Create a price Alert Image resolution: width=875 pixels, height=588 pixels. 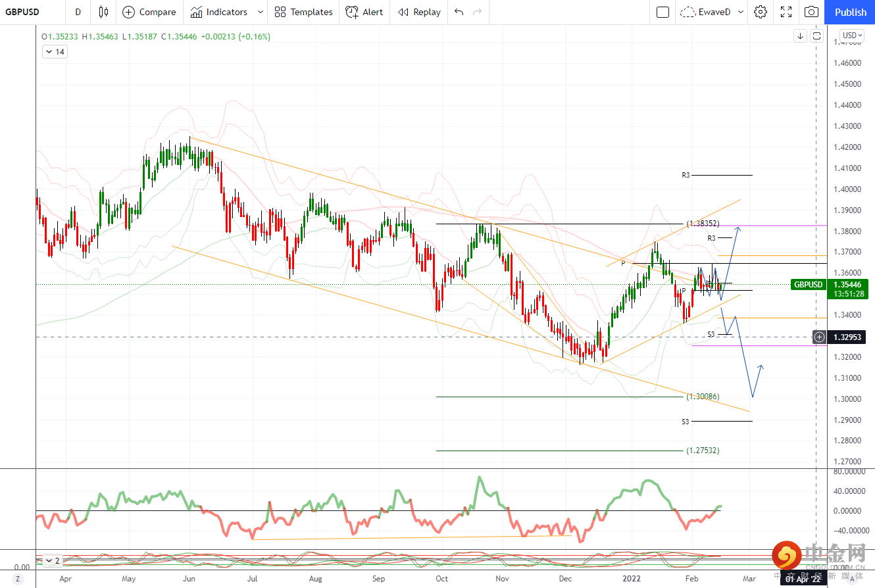(364, 12)
